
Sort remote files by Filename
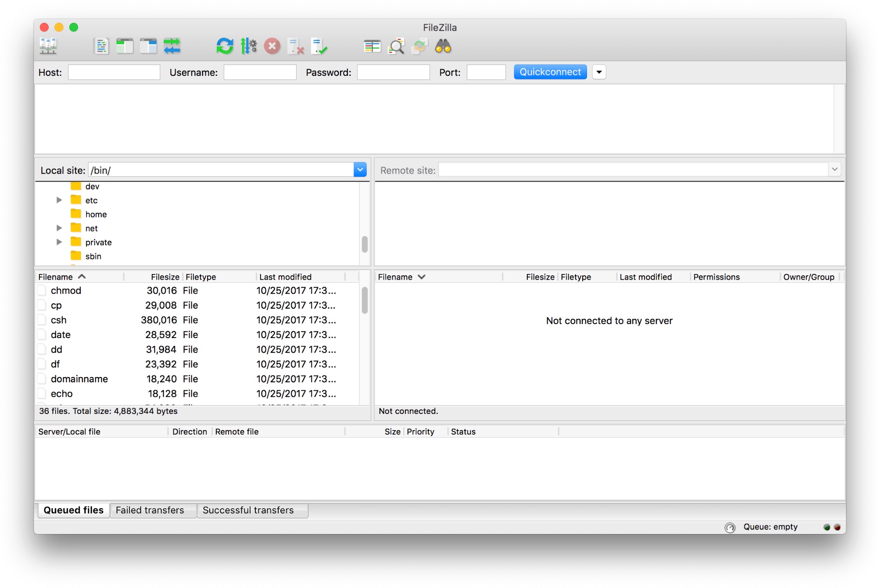tap(395, 277)
